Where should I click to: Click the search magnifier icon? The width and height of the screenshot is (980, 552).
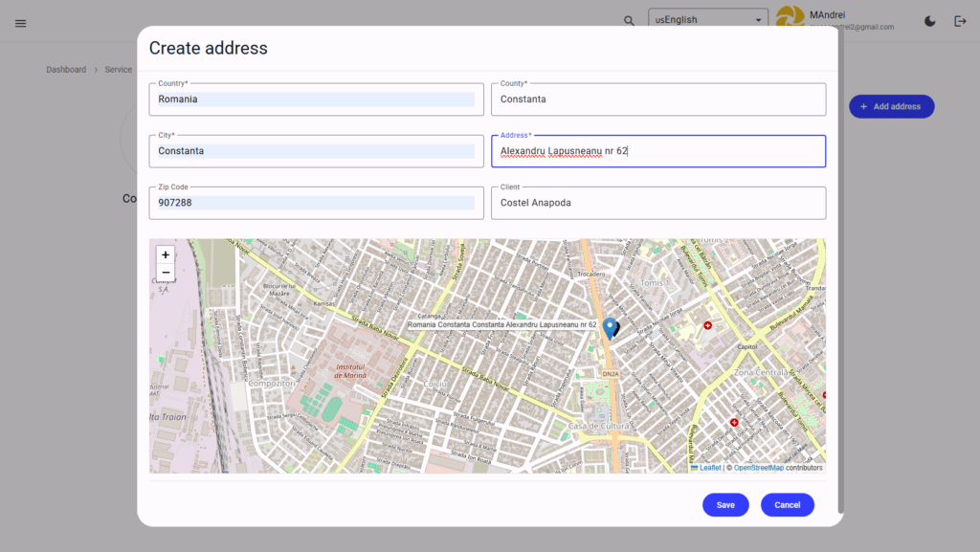[x=629, y=20]
